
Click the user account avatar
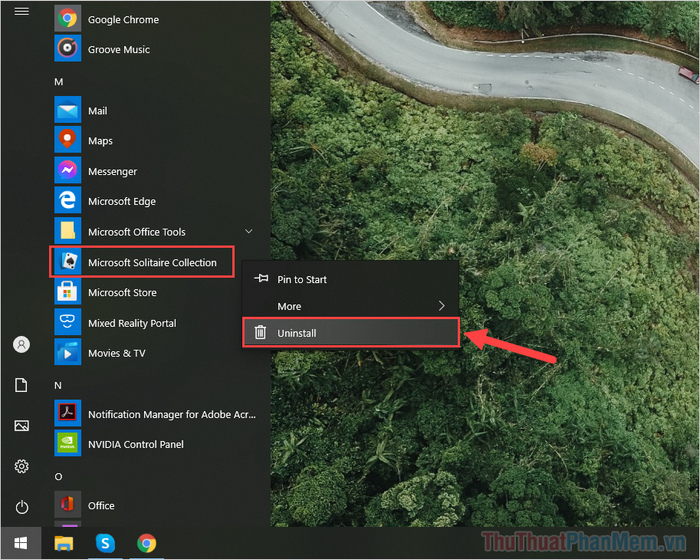(21, 344)
